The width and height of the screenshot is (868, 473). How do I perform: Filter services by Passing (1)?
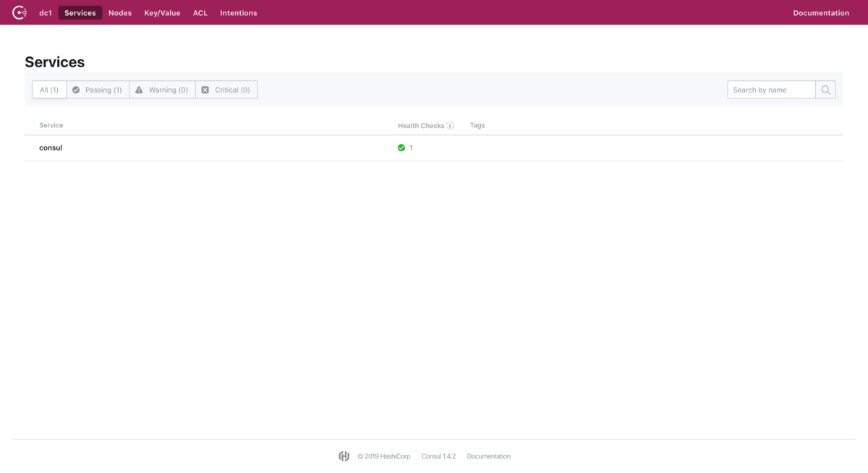(98, 90)
